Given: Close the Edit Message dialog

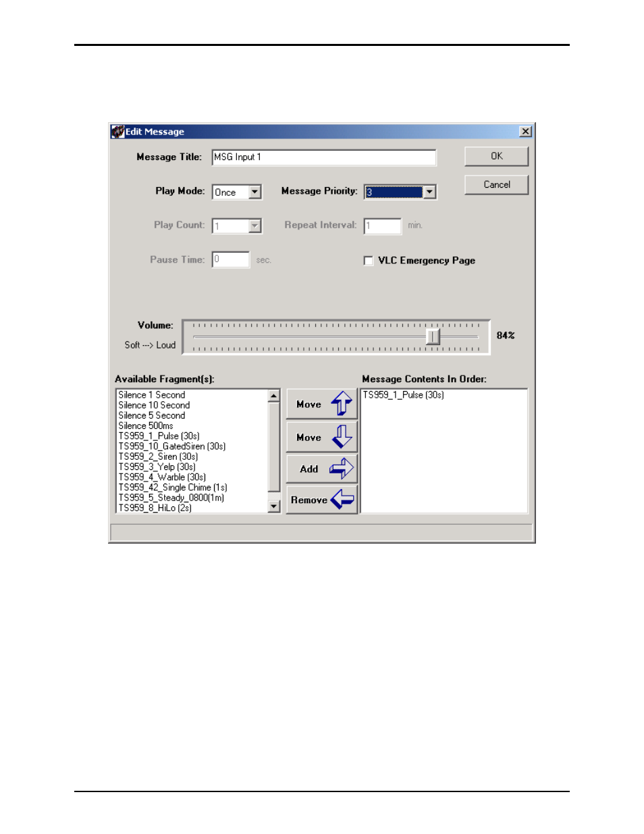Looking at the screenshot, I should coord(525,132).
